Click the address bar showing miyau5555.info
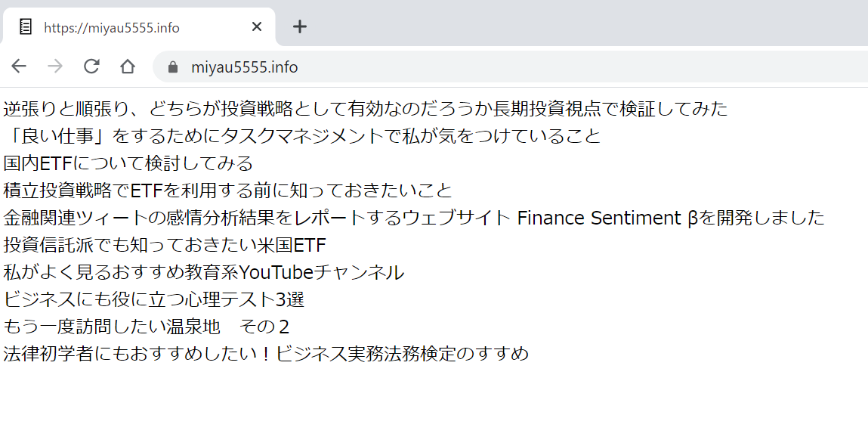 [x=509, y=67]
